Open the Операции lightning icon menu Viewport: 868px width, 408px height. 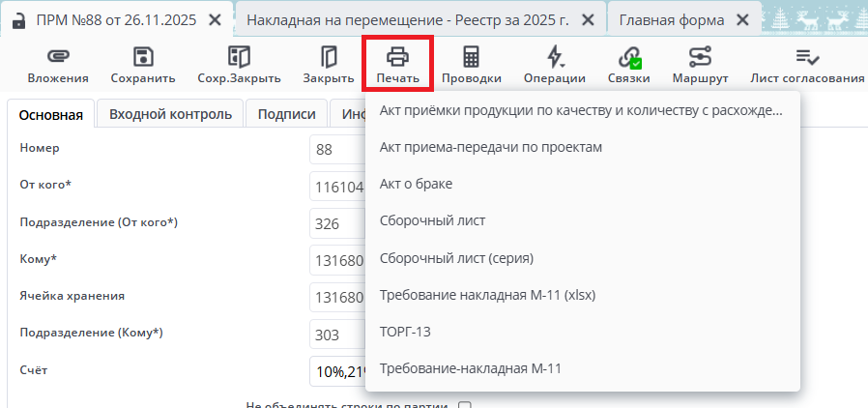pos(554,57)
